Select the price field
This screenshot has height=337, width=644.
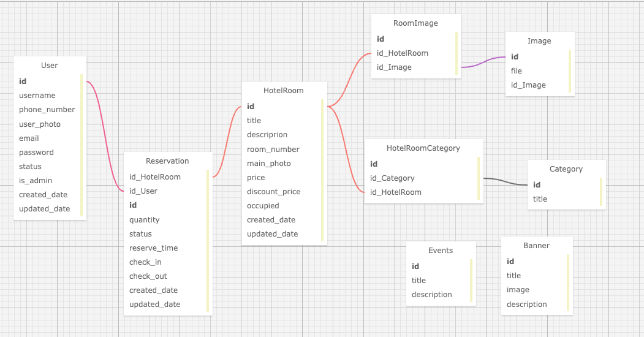256,177
